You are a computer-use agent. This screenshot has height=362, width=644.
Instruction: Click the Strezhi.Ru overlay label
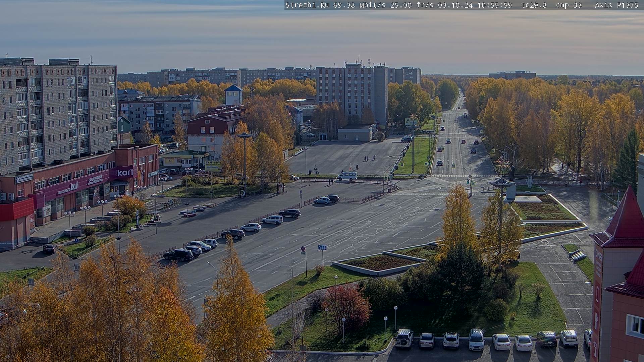click(x=307, y=5)
